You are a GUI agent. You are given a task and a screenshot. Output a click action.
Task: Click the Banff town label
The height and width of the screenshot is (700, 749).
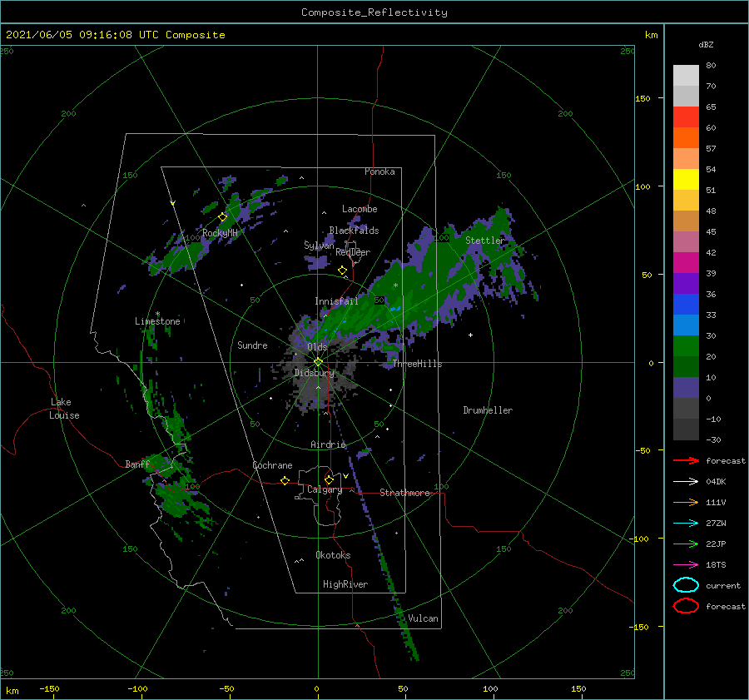point(137,464)
